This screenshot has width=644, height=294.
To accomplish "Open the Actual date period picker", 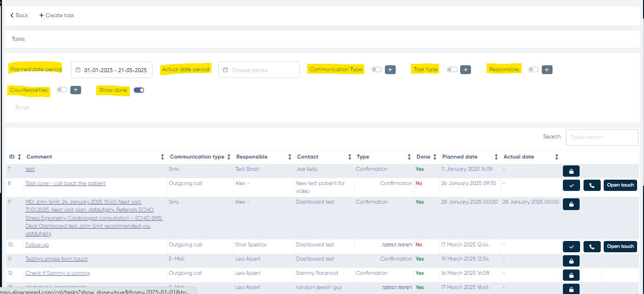I will tap(259, 70).
